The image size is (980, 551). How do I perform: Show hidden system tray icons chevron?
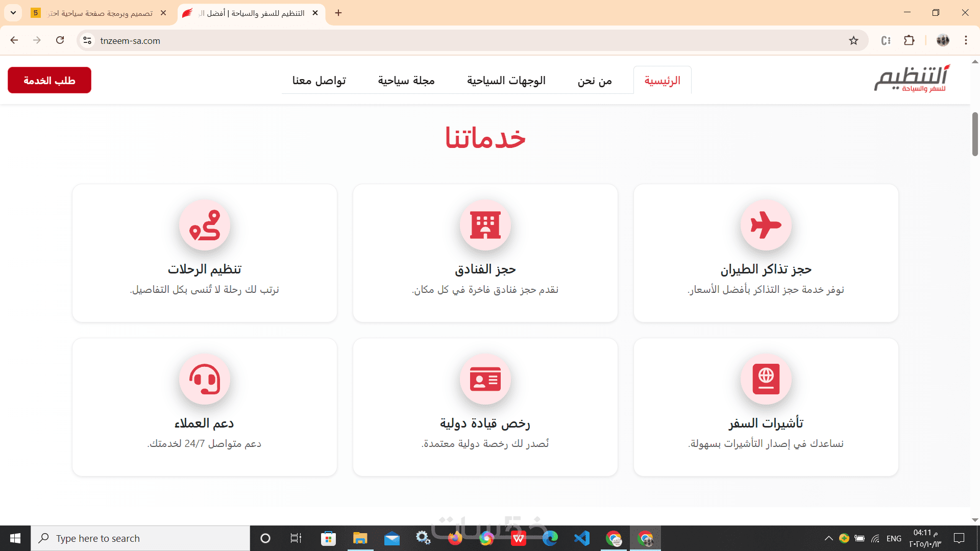click(x=828, y=538)
